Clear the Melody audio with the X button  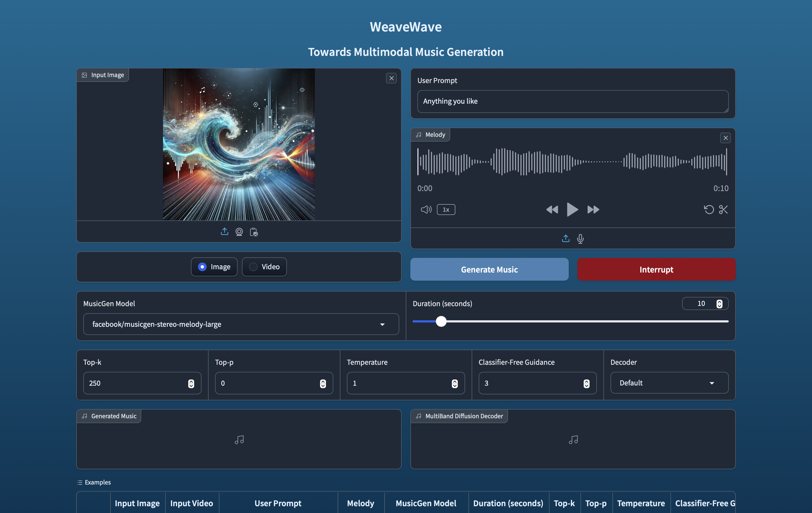click(x=725, y=138)
